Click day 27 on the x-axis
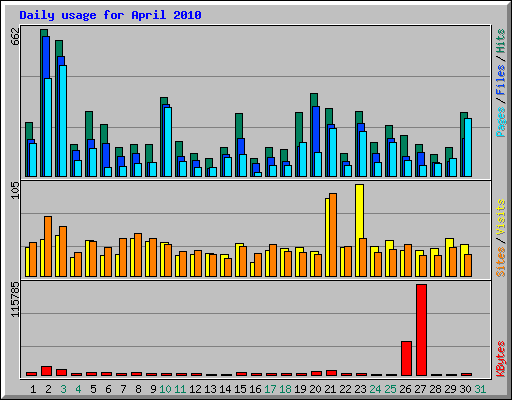Screen dimensions: 512x400 coord(420,389)
